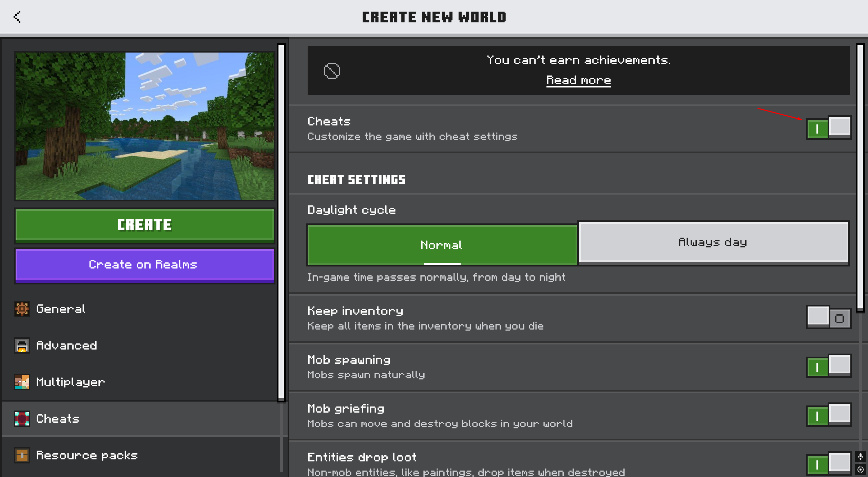This screenshot has height=477, width=868.
Task: Open the Read more link
Action: pos(578,80)
